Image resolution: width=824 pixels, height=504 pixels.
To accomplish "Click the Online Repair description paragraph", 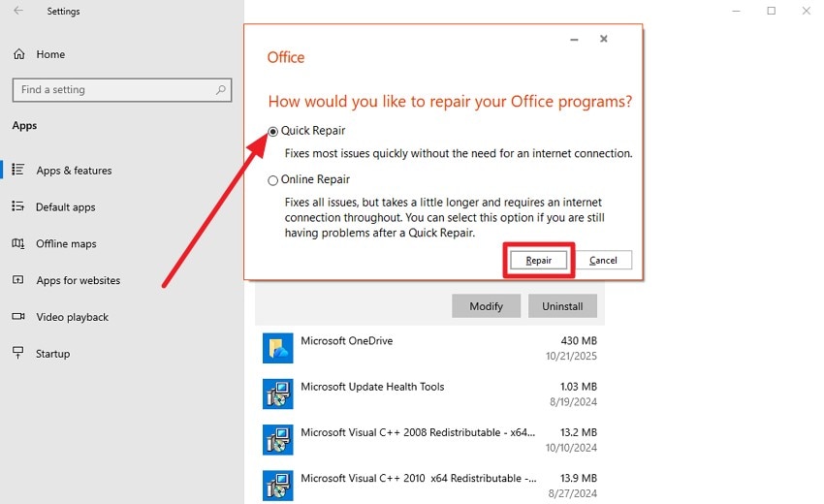I will click(x=445, y=217).
